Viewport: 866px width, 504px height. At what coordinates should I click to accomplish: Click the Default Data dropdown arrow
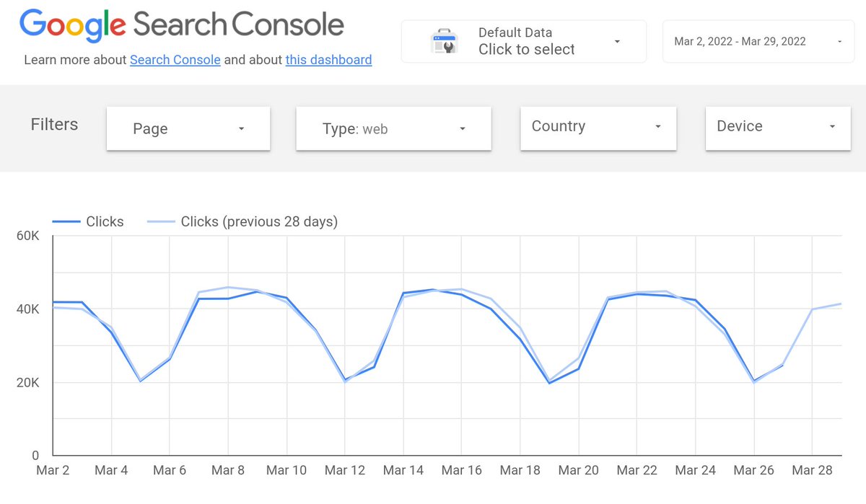pyautogui.click(x=617, y=42)
